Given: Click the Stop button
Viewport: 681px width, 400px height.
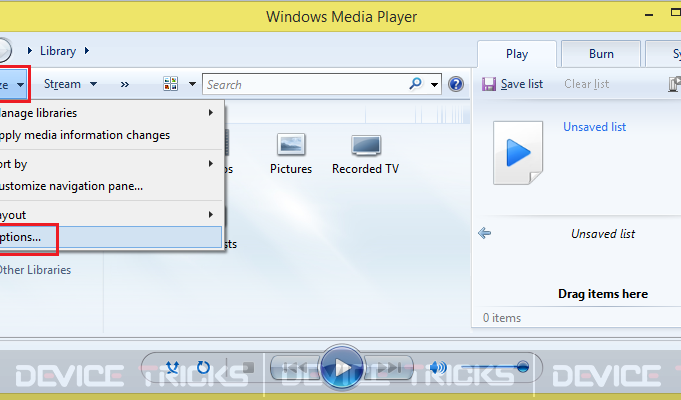Looking at the screenshot, I should [x=248, y=367].
